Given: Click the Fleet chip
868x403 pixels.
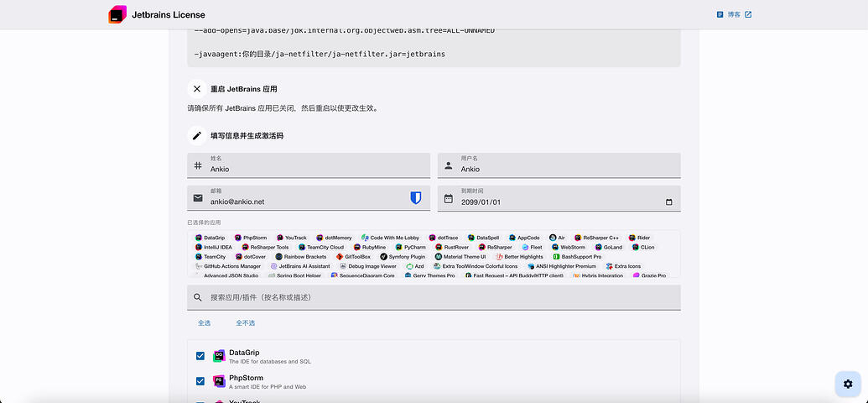Looking at the screenshot, I should click(x=532, y=247).
